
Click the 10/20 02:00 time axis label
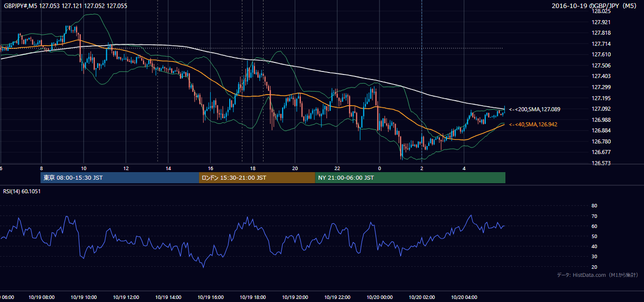click(422, 297)
